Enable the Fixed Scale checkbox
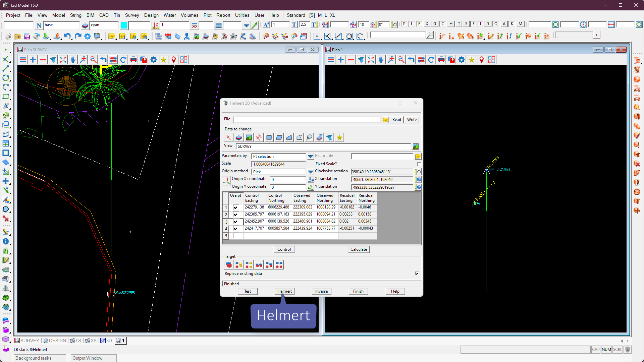 pyautogui.click(x=419, y=164)
